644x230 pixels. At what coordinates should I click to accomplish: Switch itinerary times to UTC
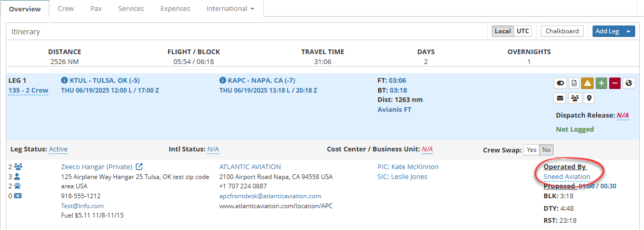point(522,31)
